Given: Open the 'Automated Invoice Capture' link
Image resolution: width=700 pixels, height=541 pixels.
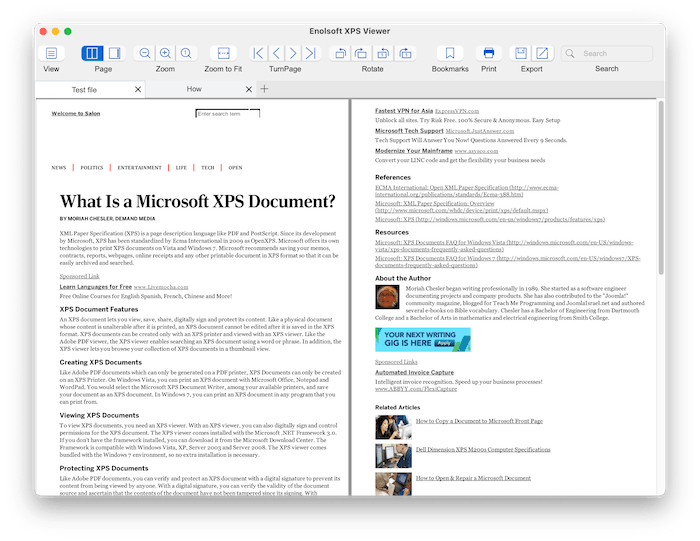Looking at the screenshot, I should tap(414, 372).
